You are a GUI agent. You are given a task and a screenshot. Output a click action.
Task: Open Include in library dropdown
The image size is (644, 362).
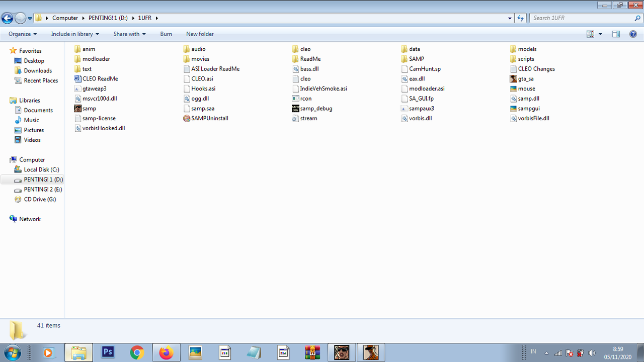[75, 34]
